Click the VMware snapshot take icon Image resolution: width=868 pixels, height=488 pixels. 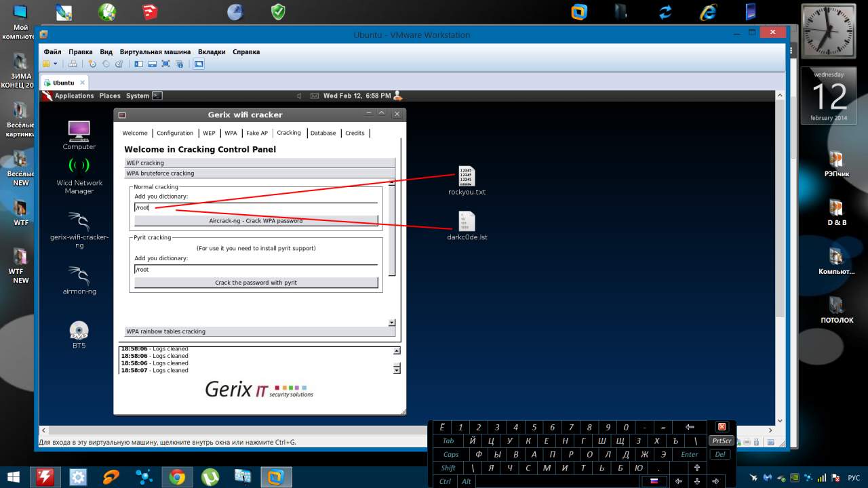pyautogui.click(x=93, y=64)
